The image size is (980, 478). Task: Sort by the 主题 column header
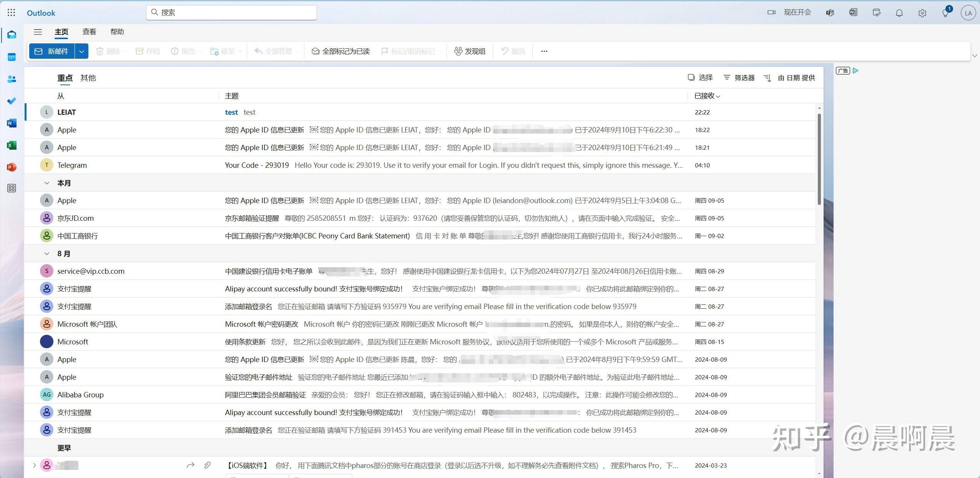[232, 96]
